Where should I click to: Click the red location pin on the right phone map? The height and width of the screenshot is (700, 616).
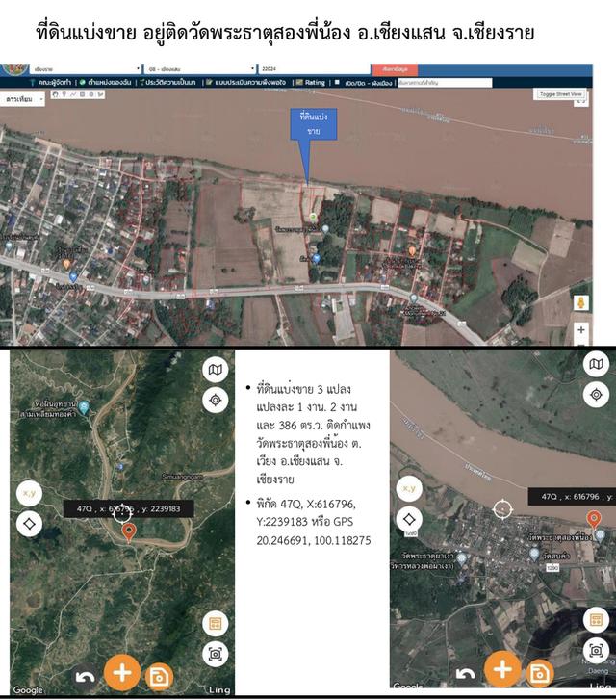(593, 520)
